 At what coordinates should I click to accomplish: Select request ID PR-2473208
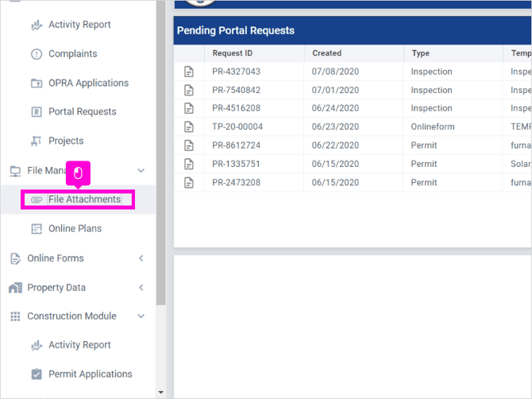click(236, 183)
